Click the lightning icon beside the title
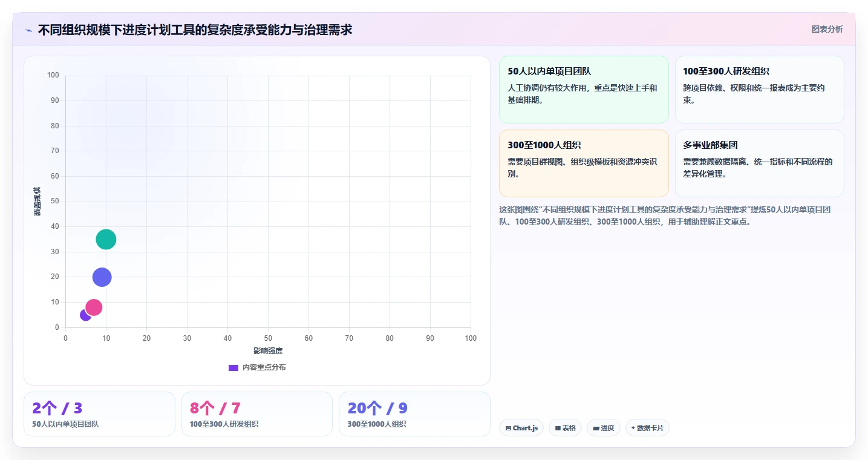The image size is (868, 460). click(28, 30)
